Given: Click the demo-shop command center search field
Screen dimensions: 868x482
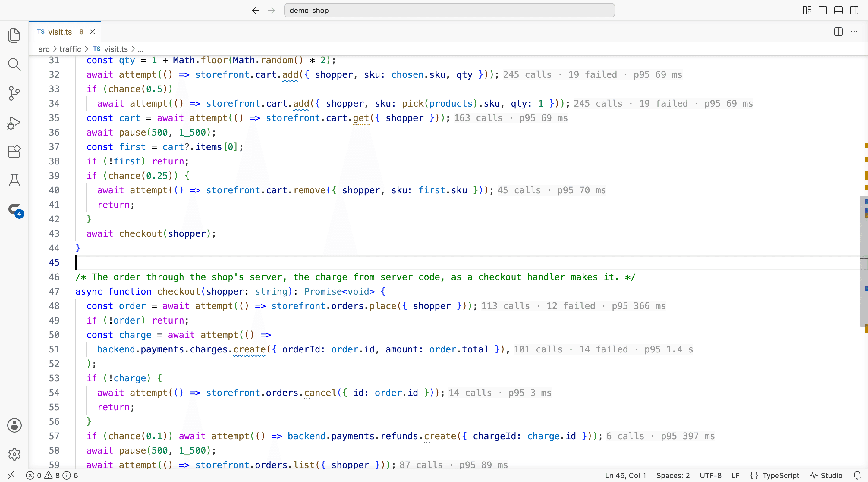Looking at the screenshot, I should tap(449, 11).
